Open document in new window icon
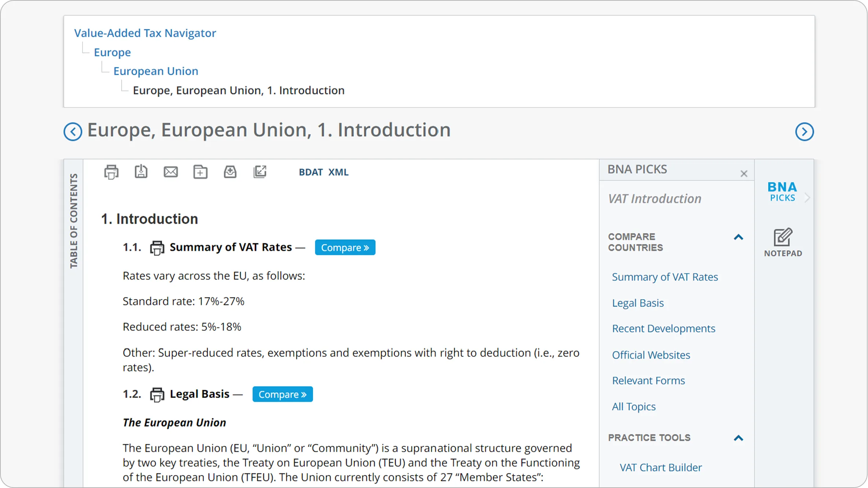The height and width of the screenshot is (488, 868). pyautogui.click(x=260, y=172)
